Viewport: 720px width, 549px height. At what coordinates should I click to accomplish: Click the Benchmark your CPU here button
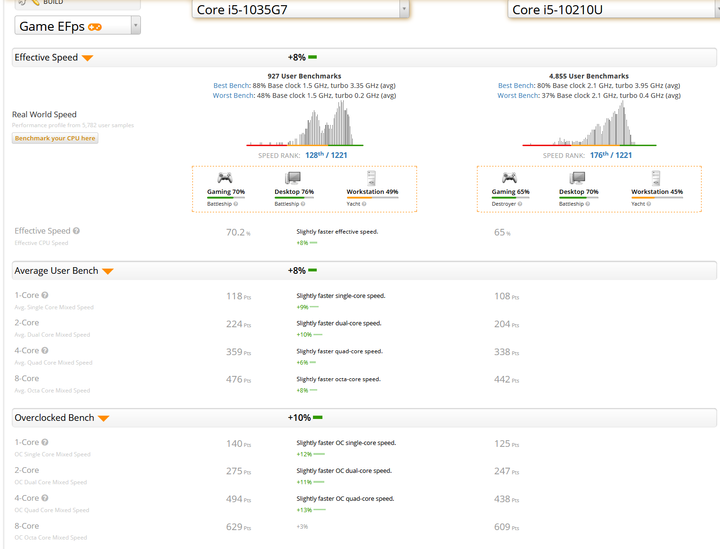click(x=55, y=138)
